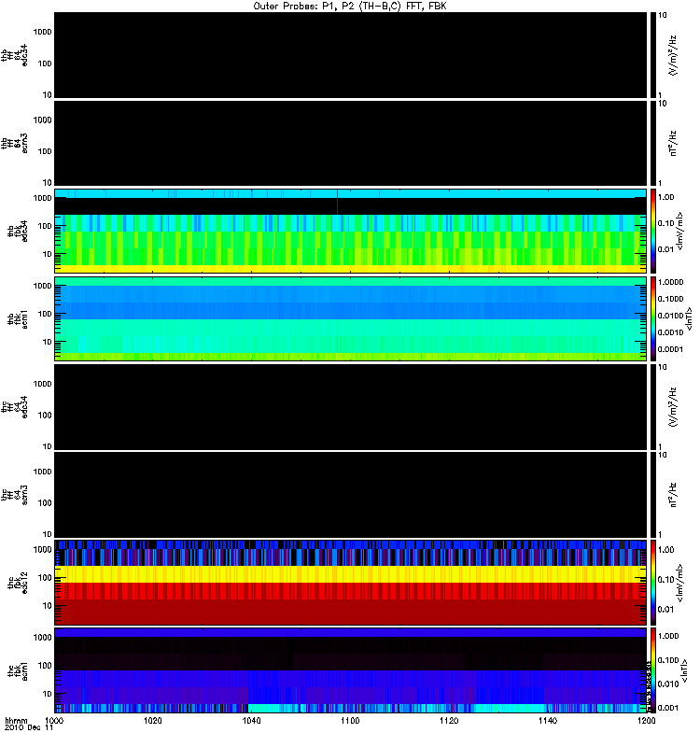The width and height of the screenshot is (700, 747).
Task: Select the "thc fbk edc12" panel label
Action: (18, 583)
